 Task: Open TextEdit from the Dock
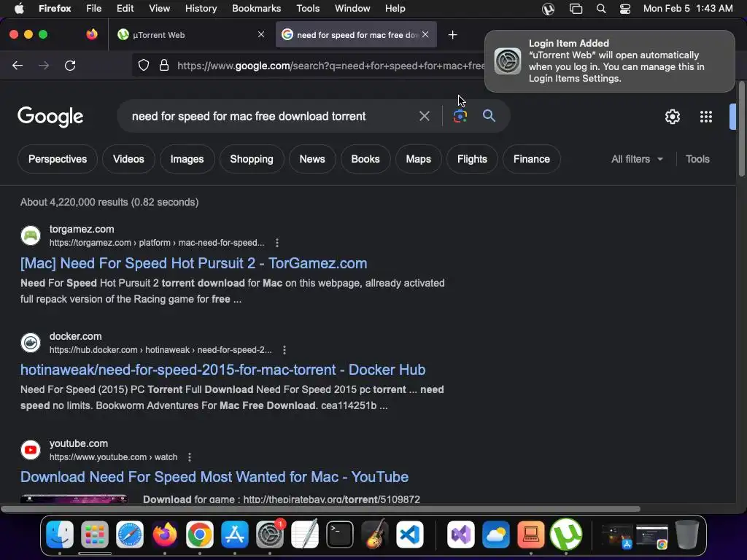305,534
